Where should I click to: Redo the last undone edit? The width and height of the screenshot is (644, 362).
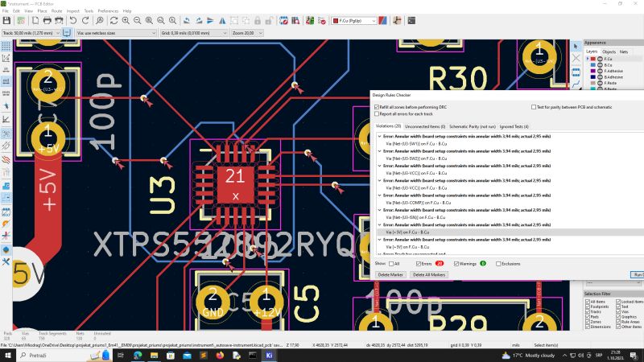[85, 21]
